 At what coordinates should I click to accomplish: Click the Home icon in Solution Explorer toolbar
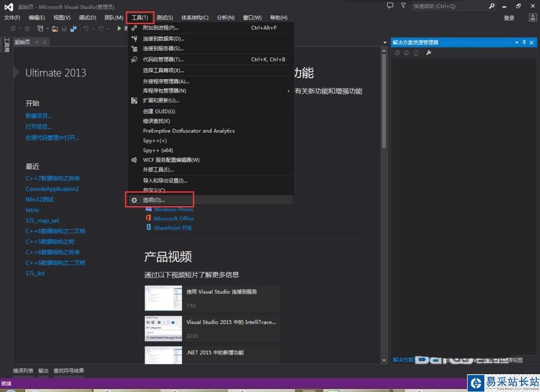tap(416, 53)
